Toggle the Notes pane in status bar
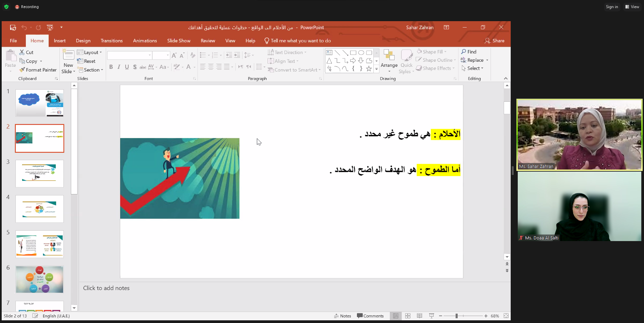Image resolution: width=644 pixels, height=323 pixels. (x=342, y=316)
